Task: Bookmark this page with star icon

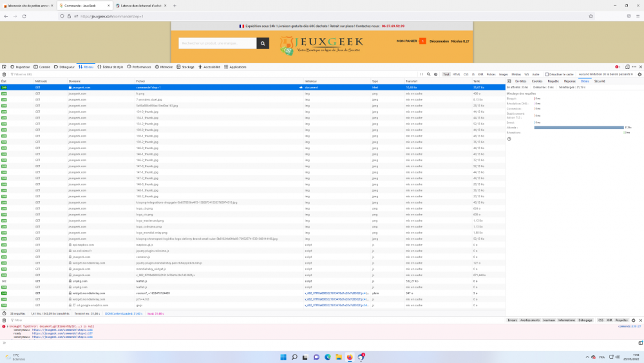Action: [591, 17]
